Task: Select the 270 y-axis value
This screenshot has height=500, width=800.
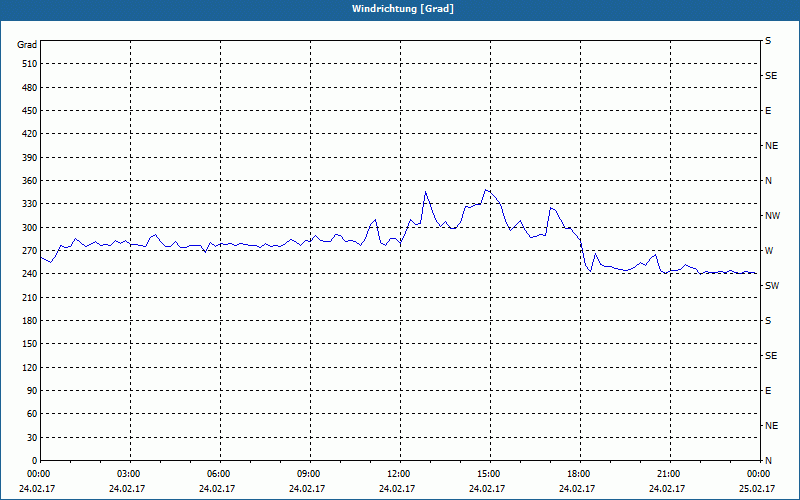Action: (x=30, y=251)
